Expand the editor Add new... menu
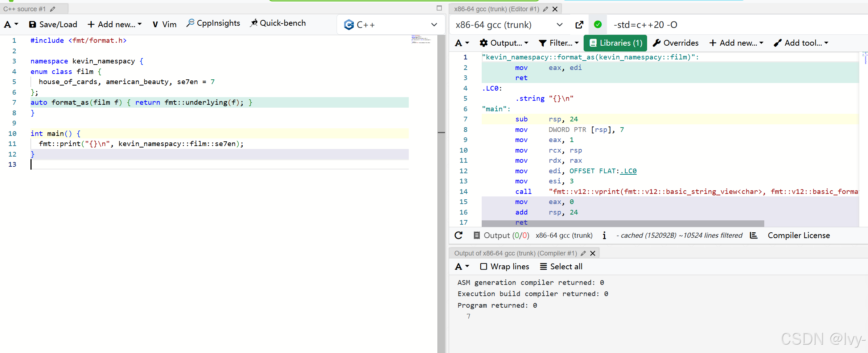Image resolution: width=868 pixels, height=353 pixels. click(114, 24)
